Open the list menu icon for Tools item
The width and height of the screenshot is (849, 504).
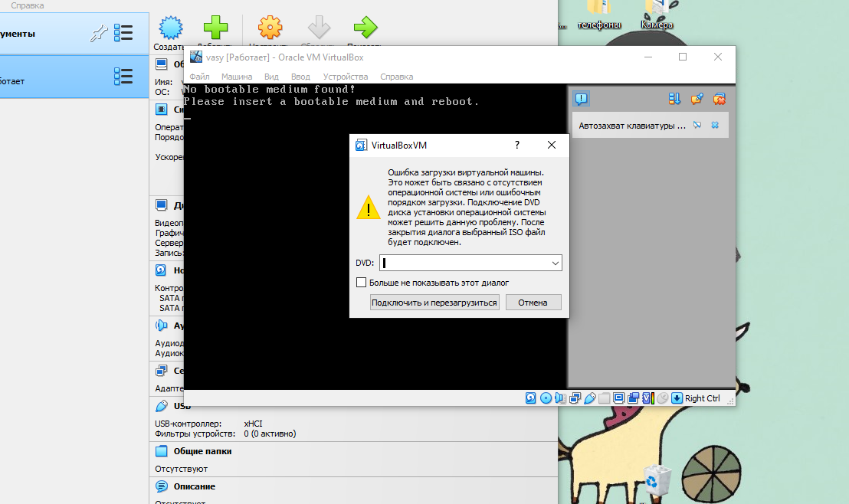pos(123,33)
